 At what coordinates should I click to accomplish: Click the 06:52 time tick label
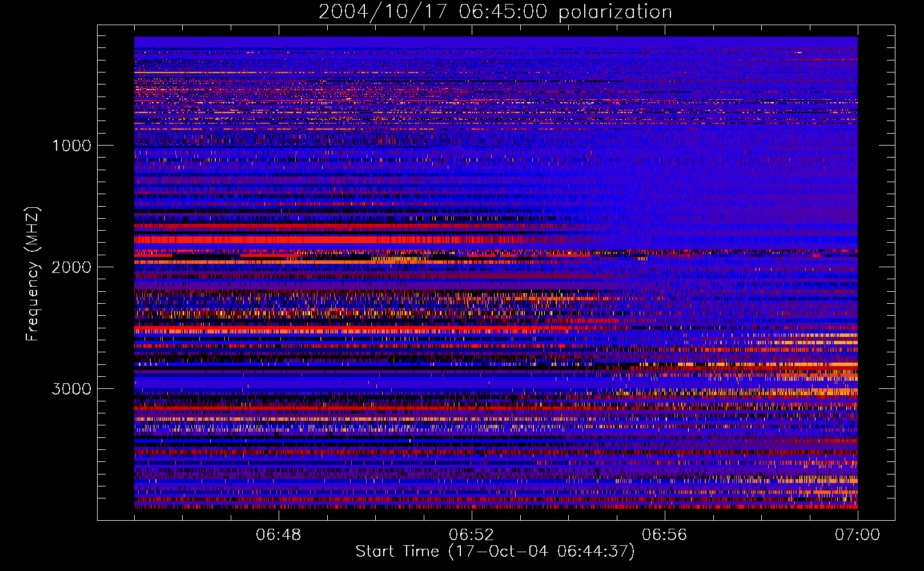(x=472, y=535)
